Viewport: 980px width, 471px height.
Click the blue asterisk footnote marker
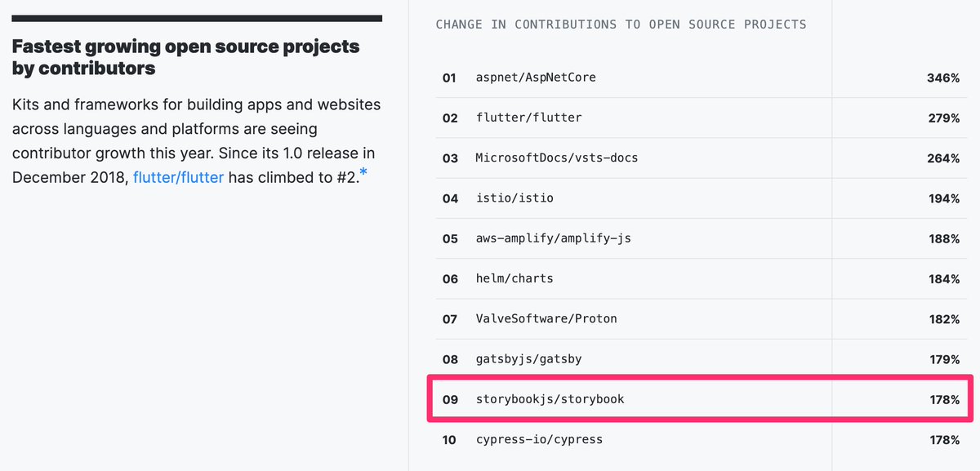pyautogui.click(x=363, y=173)
